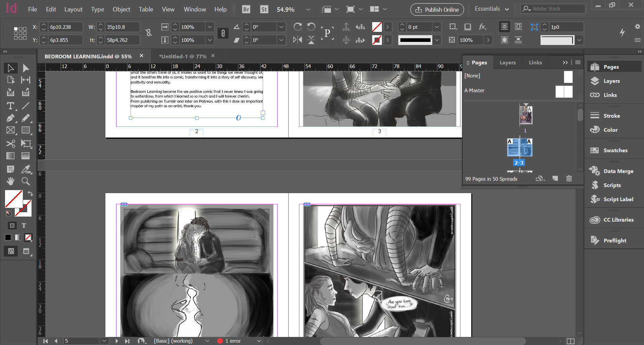Open the Layout menu
The height and width of the screenshot is (345, 644).
coord(73,9)
